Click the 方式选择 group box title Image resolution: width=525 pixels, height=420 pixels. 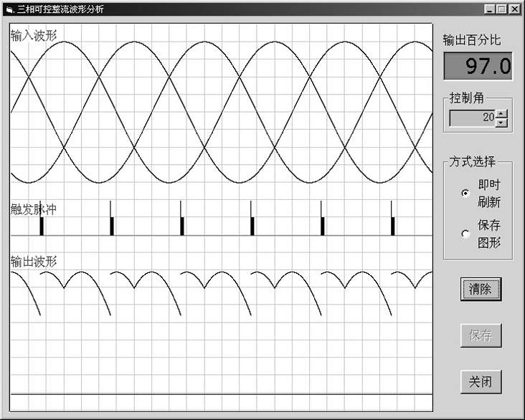click(x=472, y=162)
